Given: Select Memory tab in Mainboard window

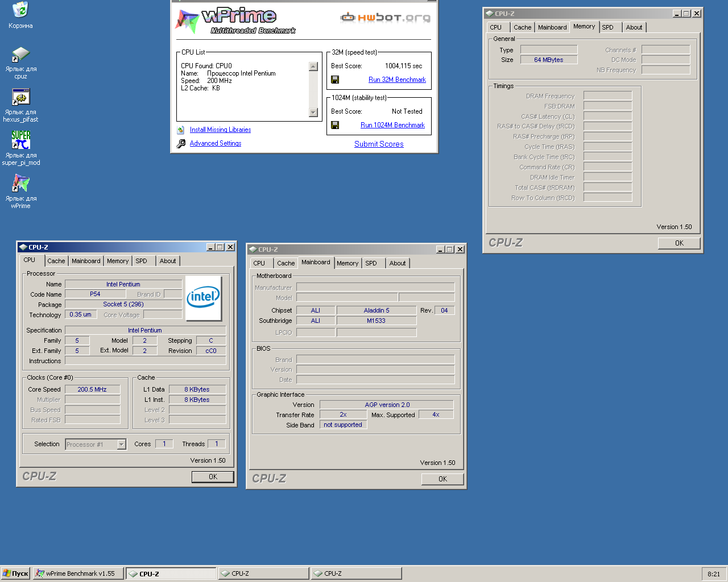Looking at the screenshot, I should [348, 263].
